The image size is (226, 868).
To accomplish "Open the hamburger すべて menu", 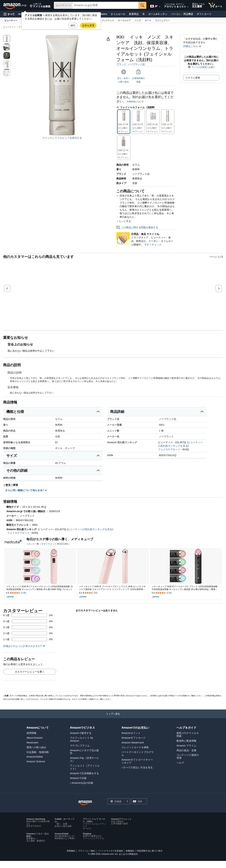I will [x=9, y=14].
